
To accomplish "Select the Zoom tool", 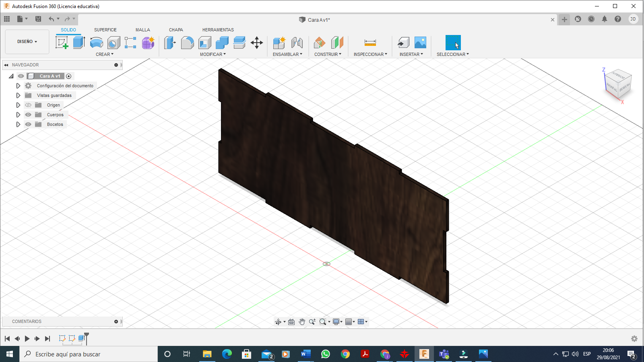I will point(312,322).
